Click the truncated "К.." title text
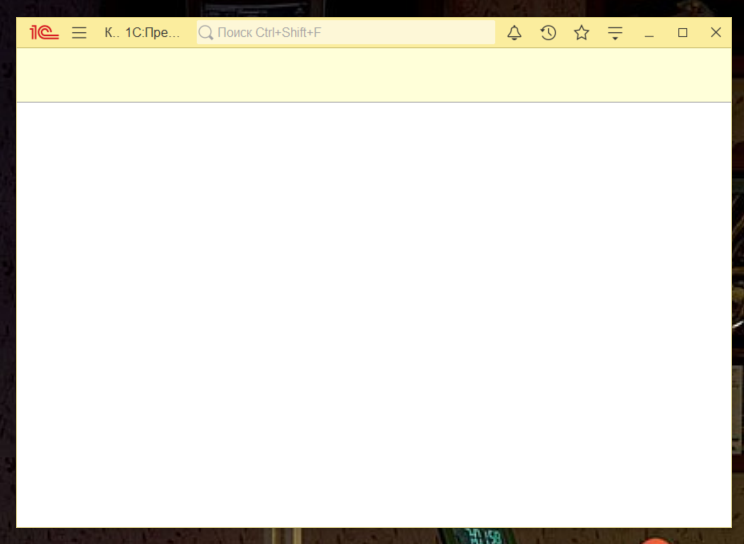This screenshot has height=544, width=744. click(111, 33)
